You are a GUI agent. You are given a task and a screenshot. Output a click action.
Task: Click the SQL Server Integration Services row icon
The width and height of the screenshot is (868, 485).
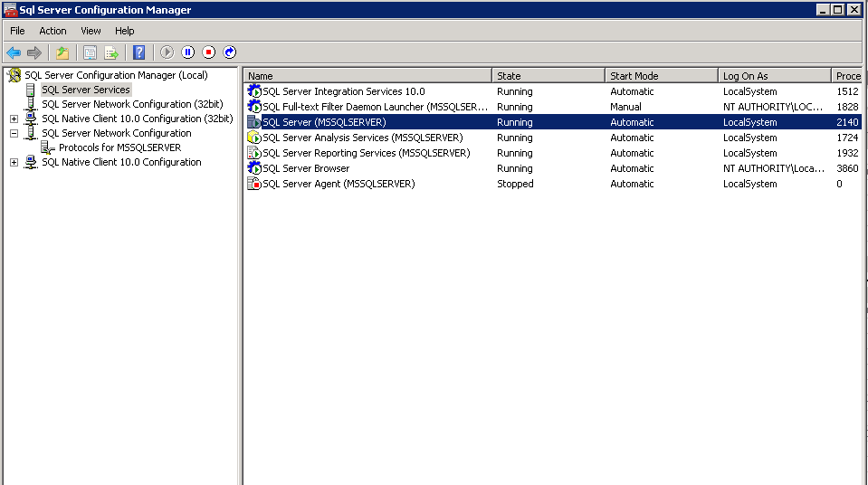[254, 90]
